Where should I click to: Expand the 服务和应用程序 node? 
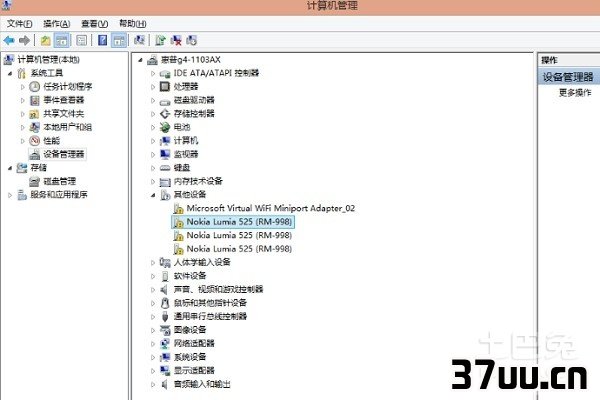(x=10, y=195)
